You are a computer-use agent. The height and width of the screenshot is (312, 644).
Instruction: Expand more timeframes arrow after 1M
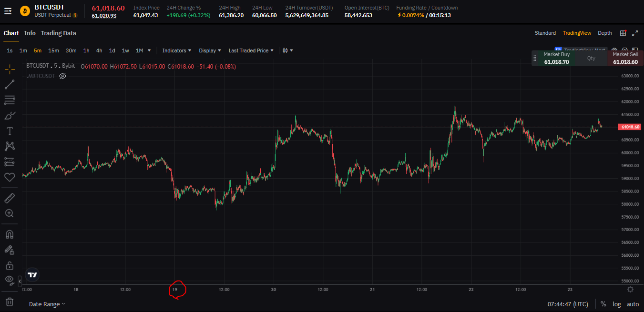(x=149, y=50)
